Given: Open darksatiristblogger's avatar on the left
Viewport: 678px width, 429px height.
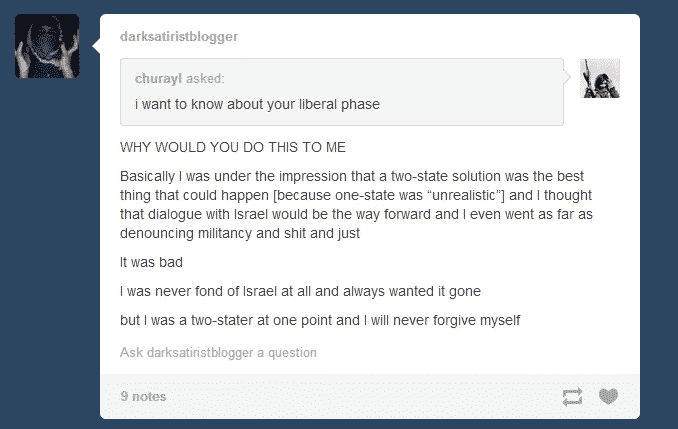Looking at the screenshot, I should [47, 46].
